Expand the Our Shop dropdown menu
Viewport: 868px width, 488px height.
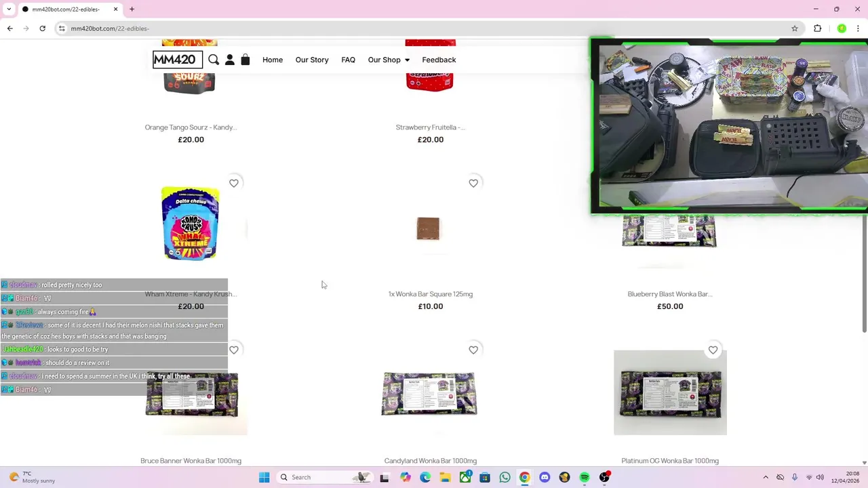[389, 60]
